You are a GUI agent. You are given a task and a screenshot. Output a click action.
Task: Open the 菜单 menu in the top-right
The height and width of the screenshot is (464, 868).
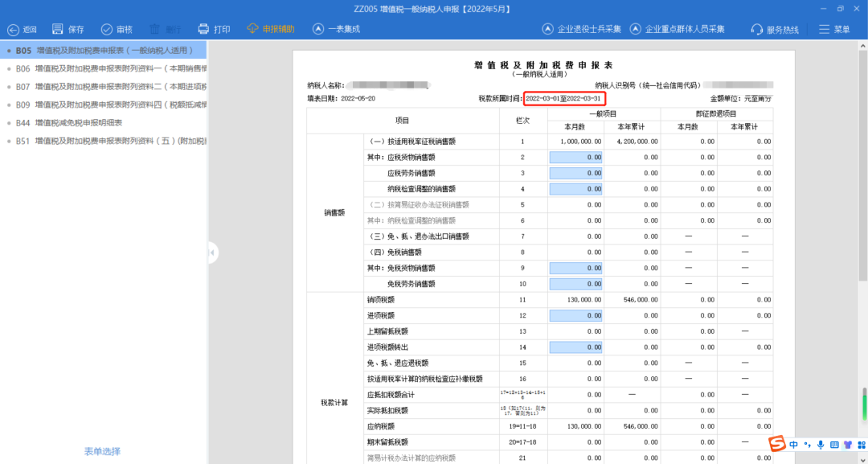click(x=833, y=30)
